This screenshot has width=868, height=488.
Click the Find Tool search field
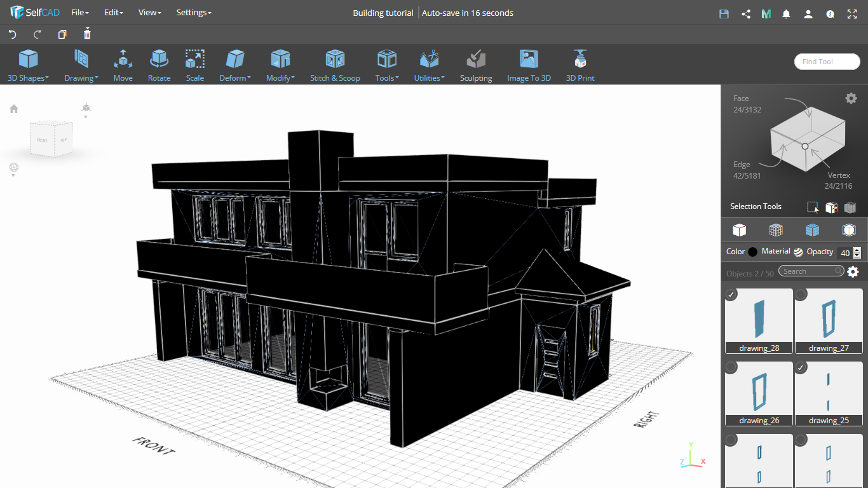(827, 62)
